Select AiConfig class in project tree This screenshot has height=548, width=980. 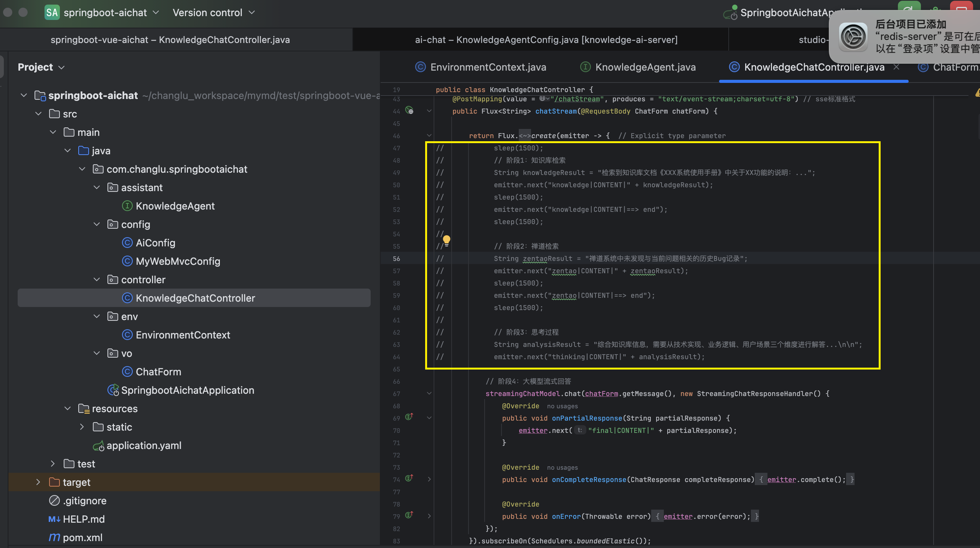(155, 243)
